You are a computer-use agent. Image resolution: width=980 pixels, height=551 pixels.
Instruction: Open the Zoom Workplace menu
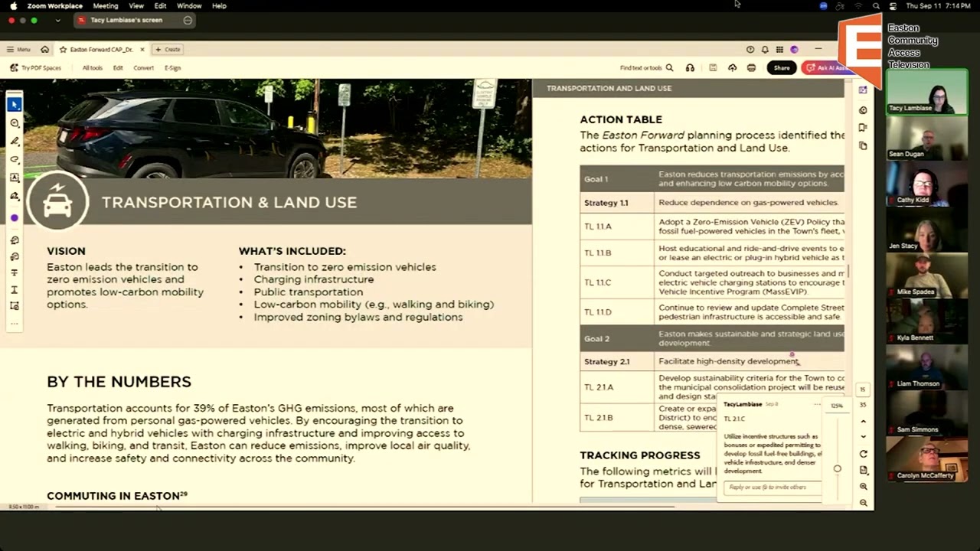coord(54,6)
